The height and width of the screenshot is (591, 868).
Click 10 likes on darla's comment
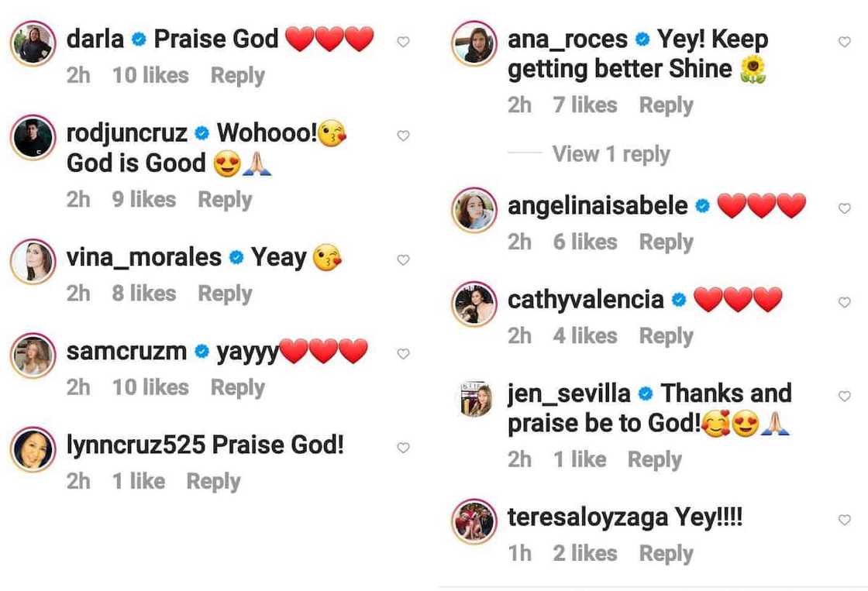tap(149, 76)
